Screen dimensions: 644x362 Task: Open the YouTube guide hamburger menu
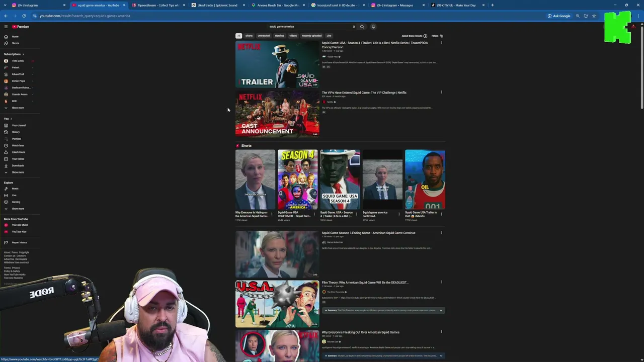[6, 27]
